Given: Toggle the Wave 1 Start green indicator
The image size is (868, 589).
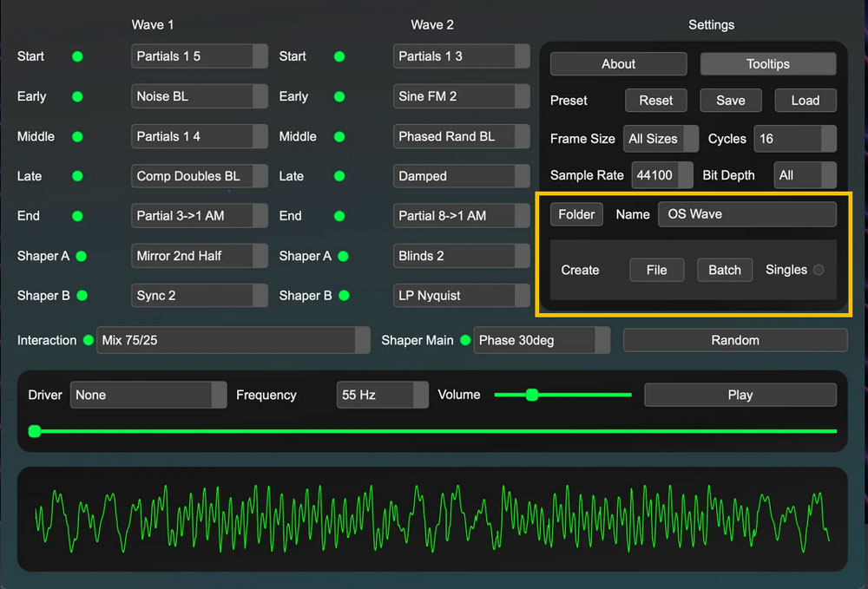Looking at the screenshot, I should coord(77,56).
